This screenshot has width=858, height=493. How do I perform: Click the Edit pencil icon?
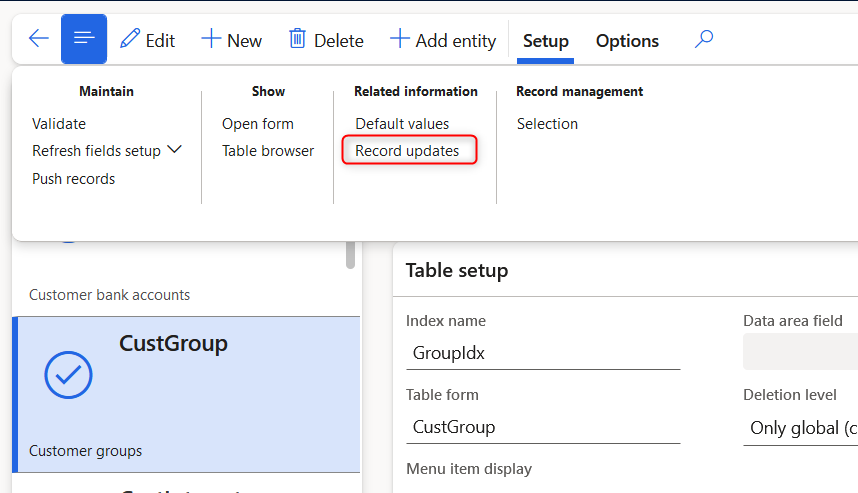point(130,39)
